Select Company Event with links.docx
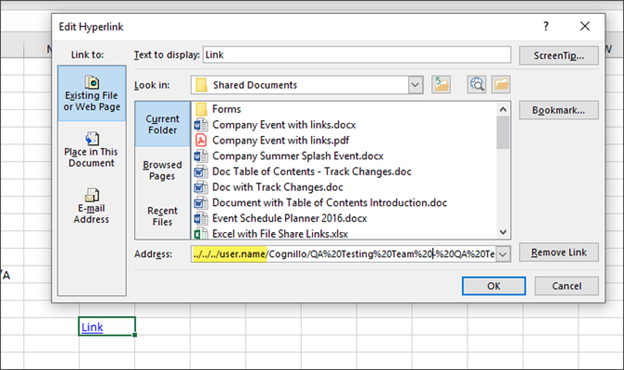The height and width of the screenshot is (370, 624). click(x=284, y=125)
